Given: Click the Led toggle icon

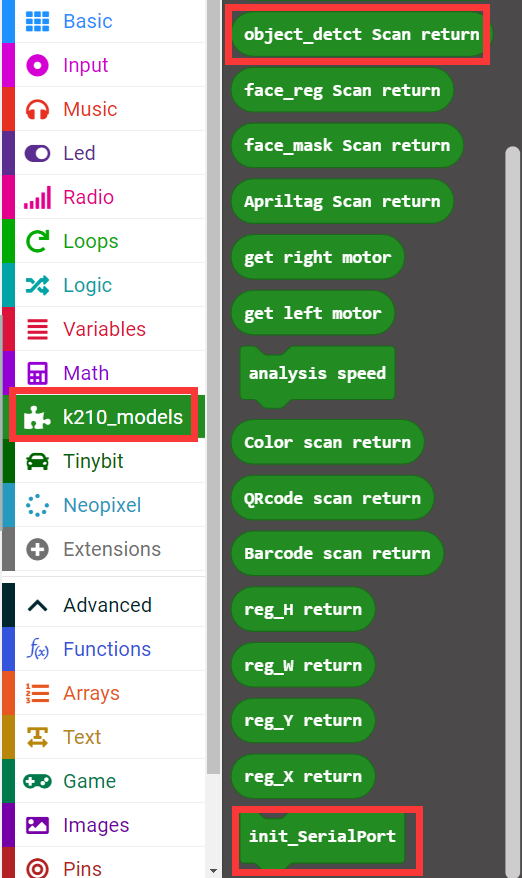Looking at the screenshot, I should (38, 153).
